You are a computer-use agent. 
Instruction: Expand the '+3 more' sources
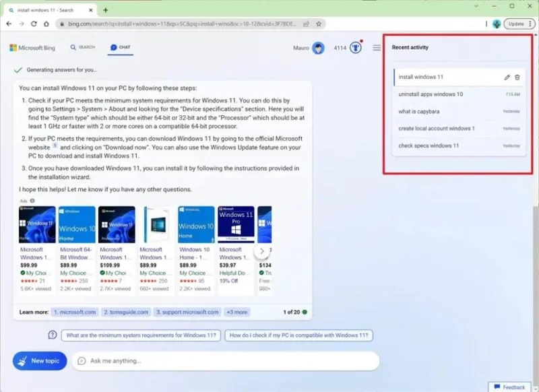(237, 312)
